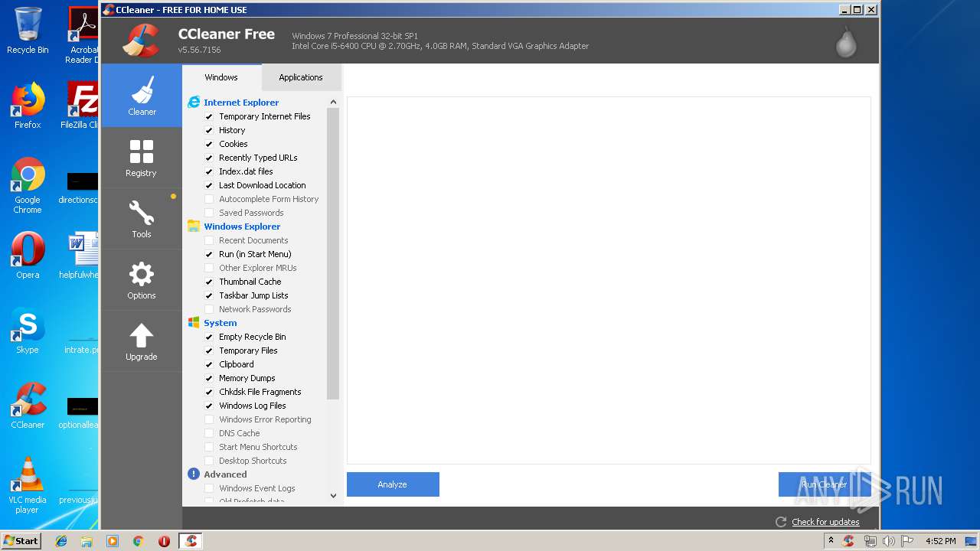Click the System Windows-flag icon
The image size is (980, 551).
point(194,323)
